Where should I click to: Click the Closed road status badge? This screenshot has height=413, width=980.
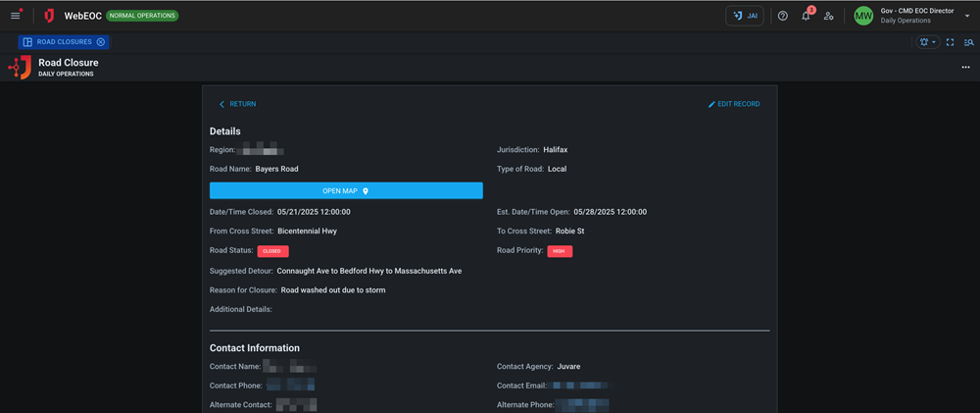point(272,251)
